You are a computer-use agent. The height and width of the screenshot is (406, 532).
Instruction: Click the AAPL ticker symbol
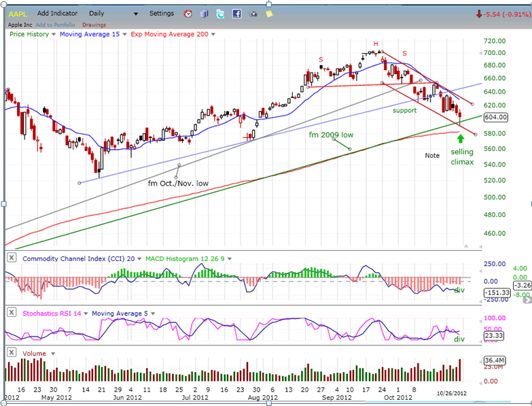[18, 14]
